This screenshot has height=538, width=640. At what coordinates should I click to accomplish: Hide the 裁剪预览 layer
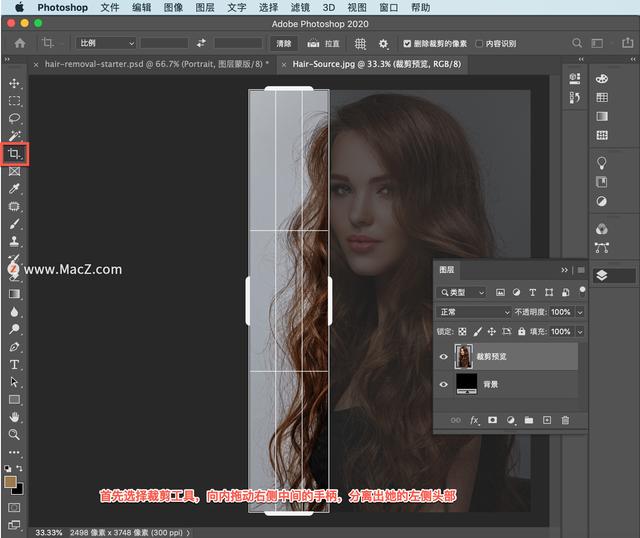pyautogui.click(x=444, y=356)
